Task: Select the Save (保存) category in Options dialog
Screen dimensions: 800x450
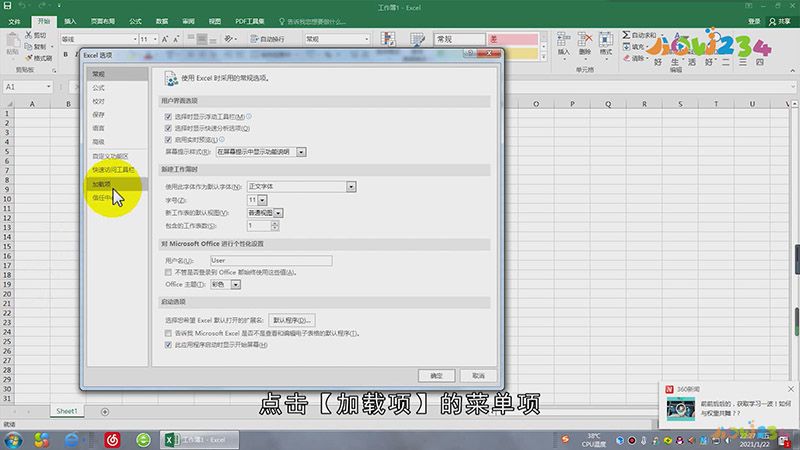Action: click(x=117, y=115)
